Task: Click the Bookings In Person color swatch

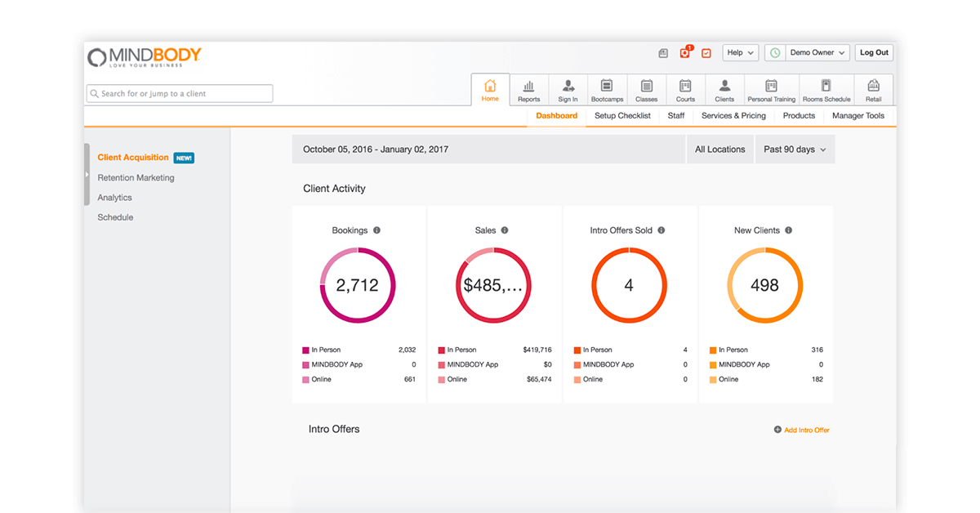Action: [x=305, y=350]
